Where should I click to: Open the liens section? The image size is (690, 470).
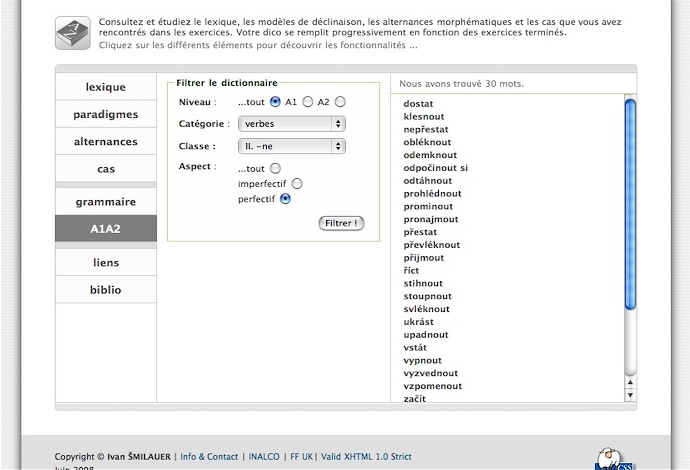pyautogui.click(x=106, y=262)
